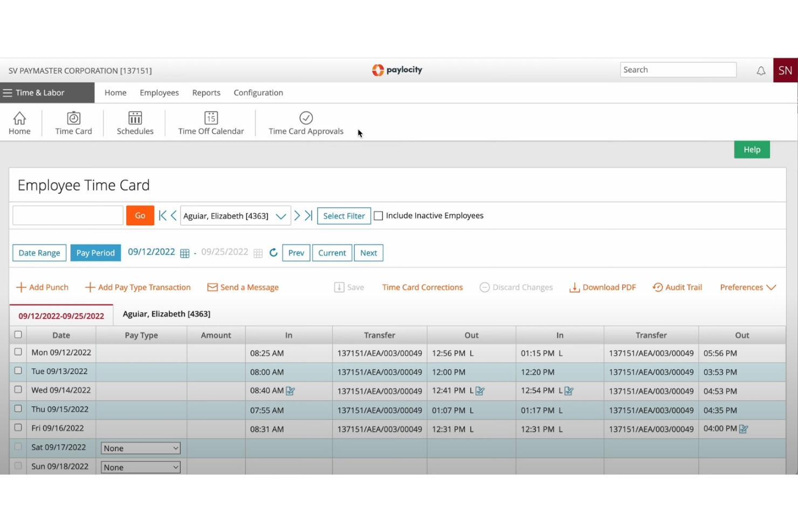Click Download PDF
Image resolution: width=798 pixels, height=532 pixels.
click(603, 287)
